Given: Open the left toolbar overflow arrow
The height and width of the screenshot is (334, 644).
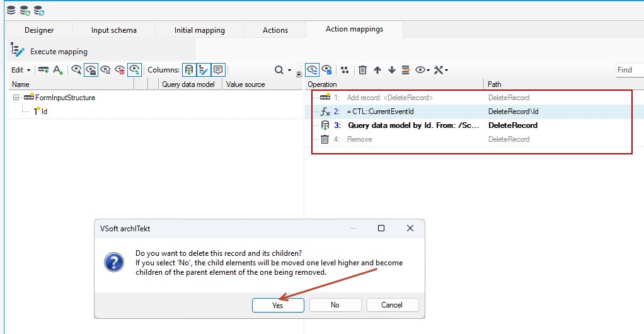Looking at the screenshot, I should [x=299, y=74].
